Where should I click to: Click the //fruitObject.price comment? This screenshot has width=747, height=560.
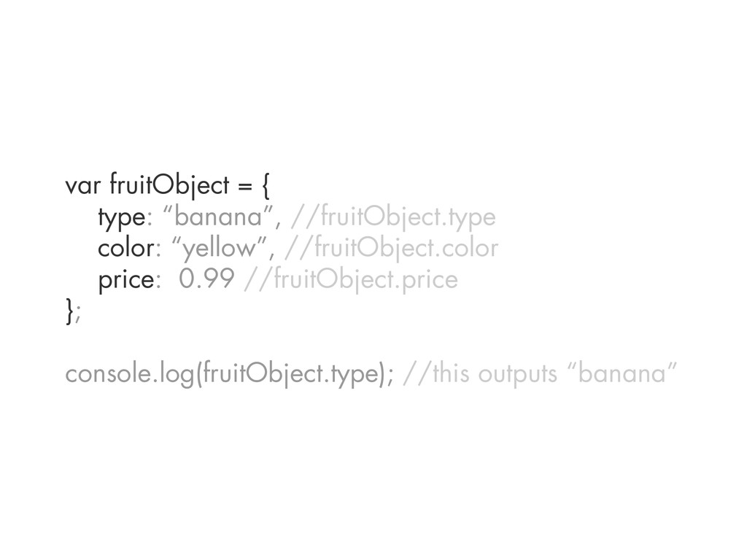tap(351, 279)
